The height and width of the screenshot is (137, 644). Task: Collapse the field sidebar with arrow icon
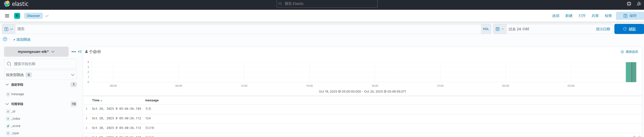tap(80, 52)
